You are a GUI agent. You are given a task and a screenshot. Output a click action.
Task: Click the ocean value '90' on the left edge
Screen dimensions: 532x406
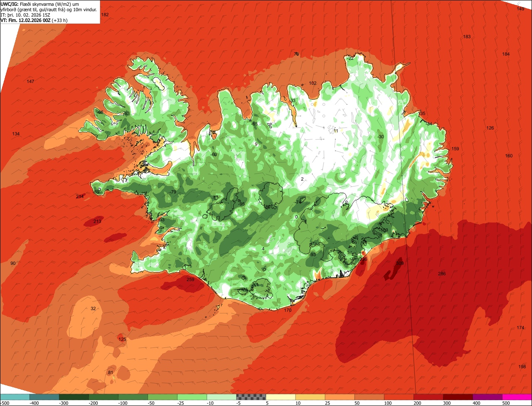pyautogui.click(x=13, y=263)
